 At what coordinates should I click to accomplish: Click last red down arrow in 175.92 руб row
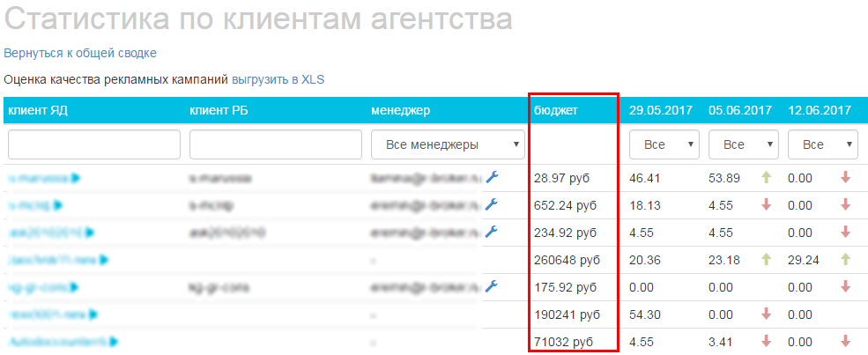(845, 286)
